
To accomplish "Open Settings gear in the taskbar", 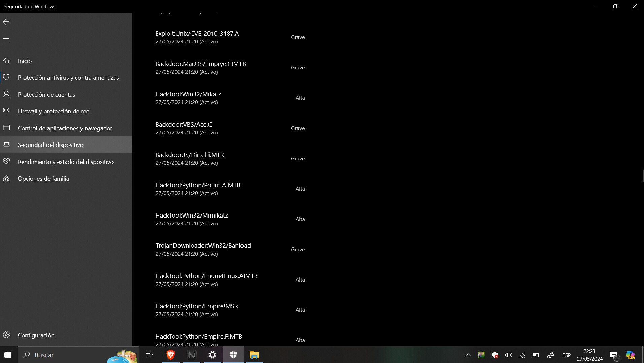I will click(x=213, y=355).
